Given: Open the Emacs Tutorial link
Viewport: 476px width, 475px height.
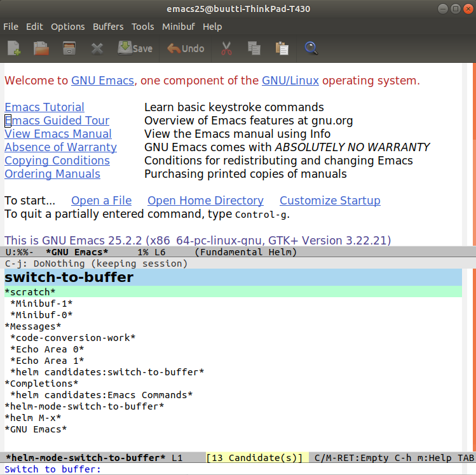Looking at the screenshot, I should pyautogui.click(x=44, y=107).
